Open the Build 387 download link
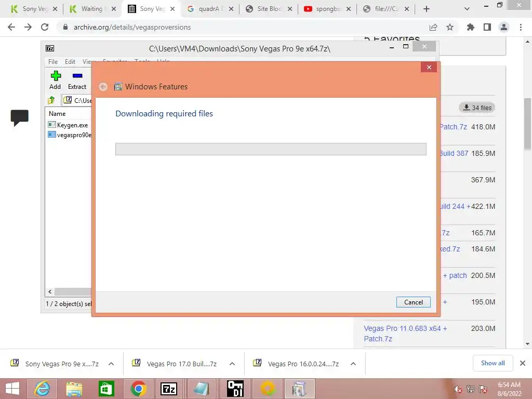The height and width of the screenshot is (399, 532). [x=454, y=153]
